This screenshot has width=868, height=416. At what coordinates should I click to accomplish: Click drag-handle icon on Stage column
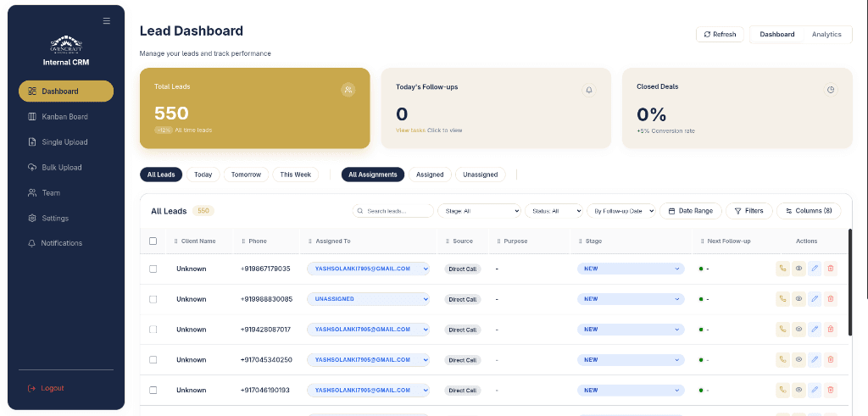coord(580,241)
